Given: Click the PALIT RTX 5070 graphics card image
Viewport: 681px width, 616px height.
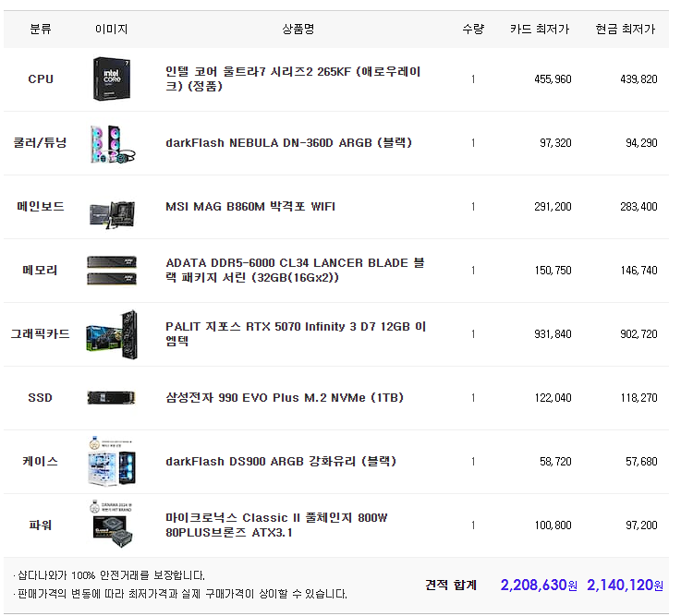Looking at the screenshot, I should click(112, 334).
